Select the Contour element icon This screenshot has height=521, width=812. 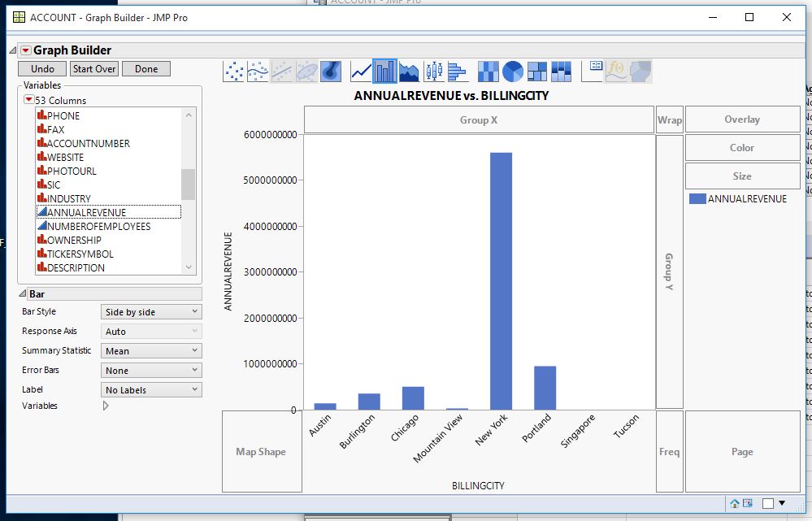332,72
